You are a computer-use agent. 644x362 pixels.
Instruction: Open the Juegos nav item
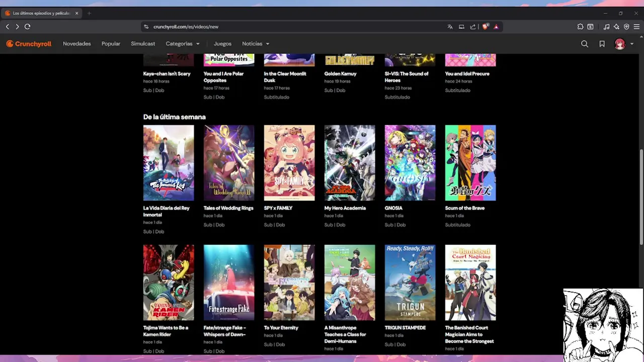222,44
